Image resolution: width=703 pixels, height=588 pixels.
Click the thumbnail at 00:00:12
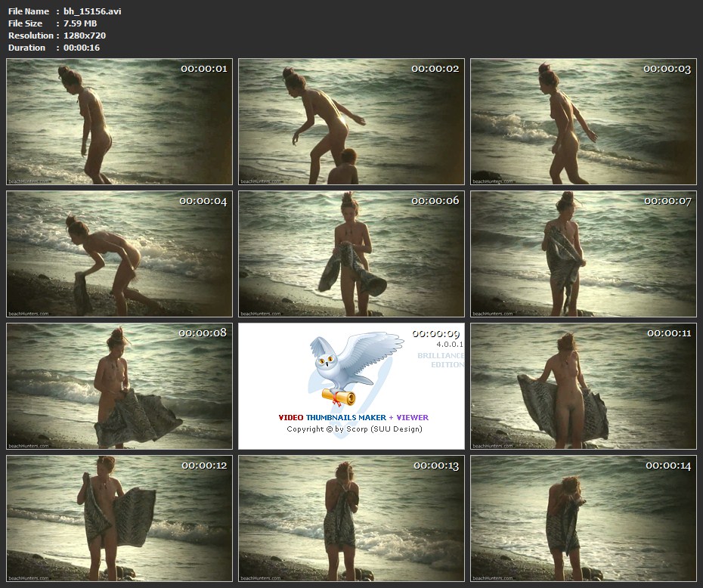[119, 518]
